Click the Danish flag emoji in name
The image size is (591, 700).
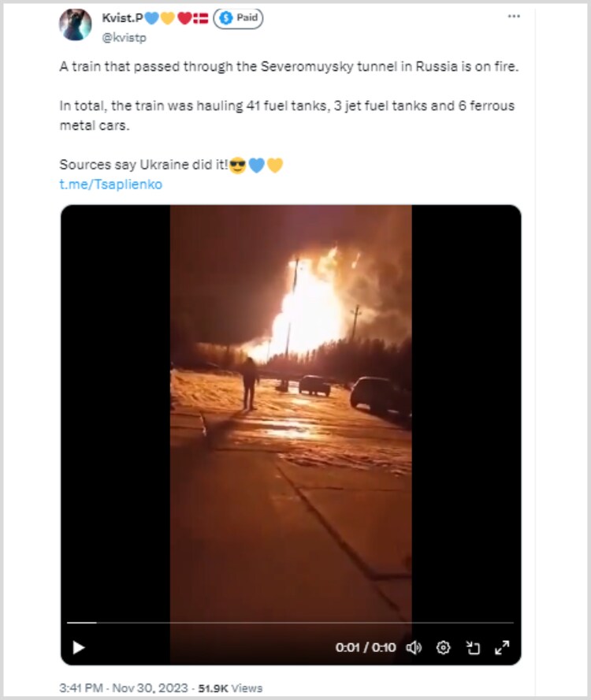(201, 18)
